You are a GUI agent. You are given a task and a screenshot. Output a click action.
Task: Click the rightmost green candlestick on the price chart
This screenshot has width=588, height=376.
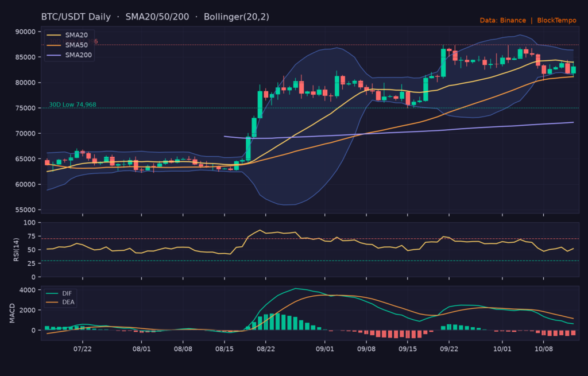574,69
